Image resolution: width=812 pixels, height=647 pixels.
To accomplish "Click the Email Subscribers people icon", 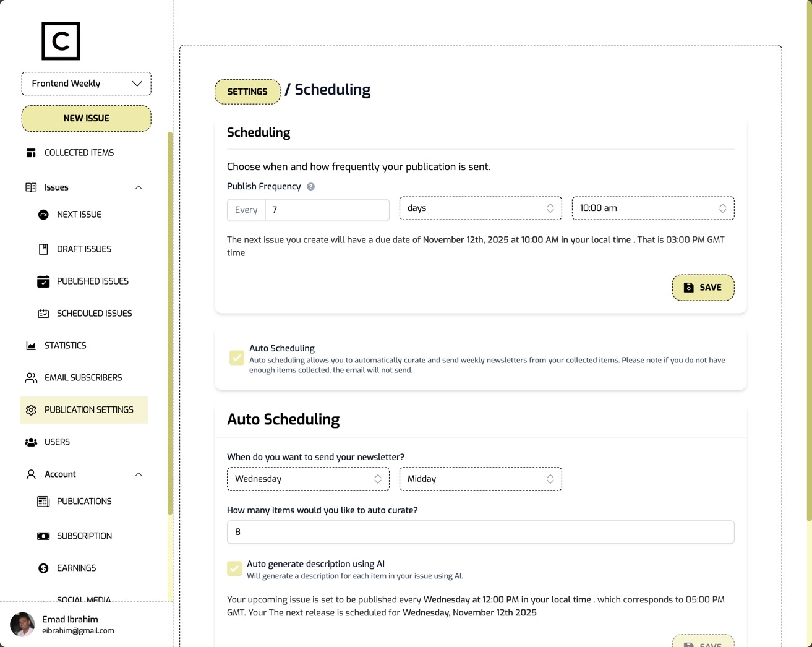I will point(31,377).
